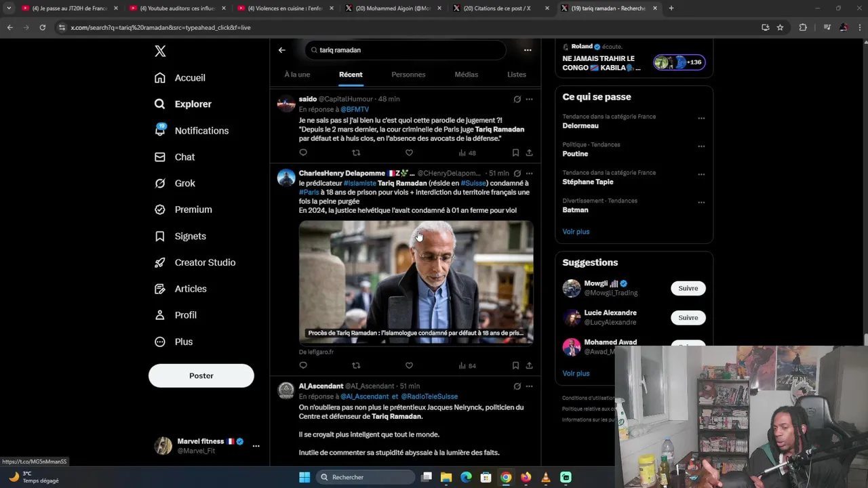Follow Lucie Alexandre with Suivre button
868x488 pixels.
(688, 318)
